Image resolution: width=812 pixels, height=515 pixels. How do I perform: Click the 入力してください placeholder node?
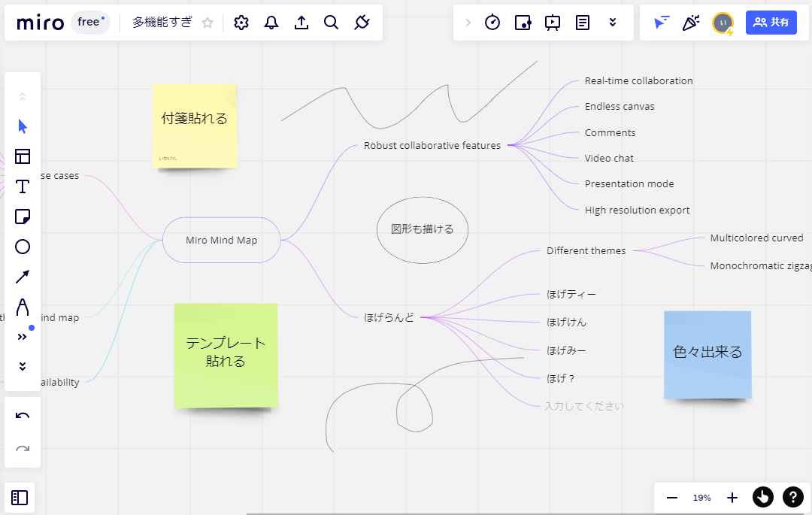(x=584, y=406)
